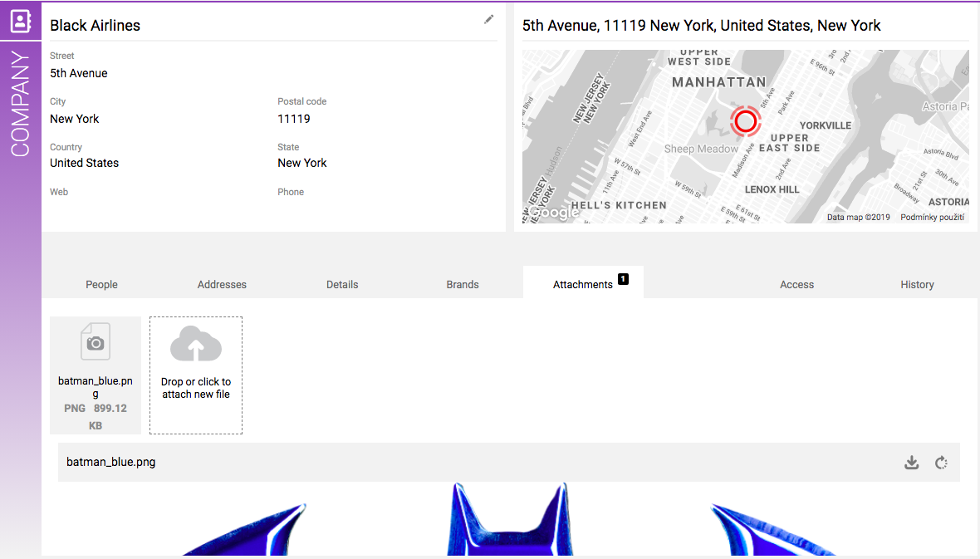Open the Podmínky použití map link
980x559 pixels.
click(x=933, y=217)
